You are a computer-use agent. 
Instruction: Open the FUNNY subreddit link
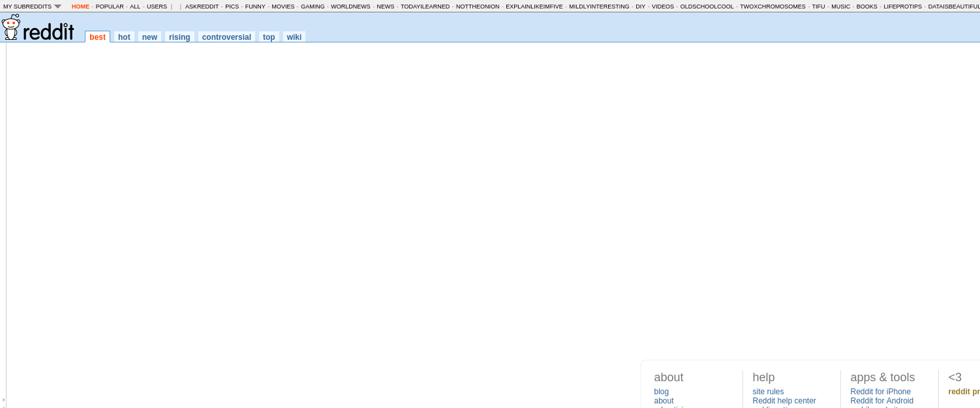point(255,7)
